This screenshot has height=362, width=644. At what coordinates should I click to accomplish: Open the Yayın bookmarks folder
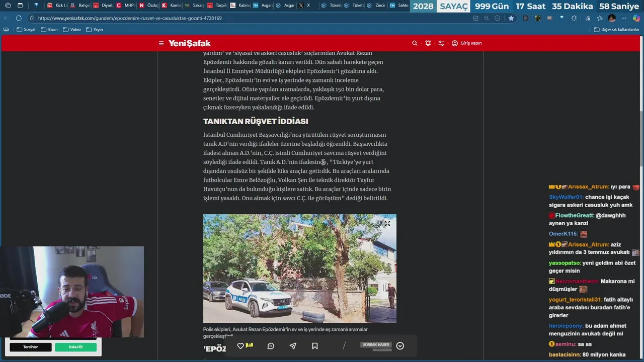[x=94, y=30]
